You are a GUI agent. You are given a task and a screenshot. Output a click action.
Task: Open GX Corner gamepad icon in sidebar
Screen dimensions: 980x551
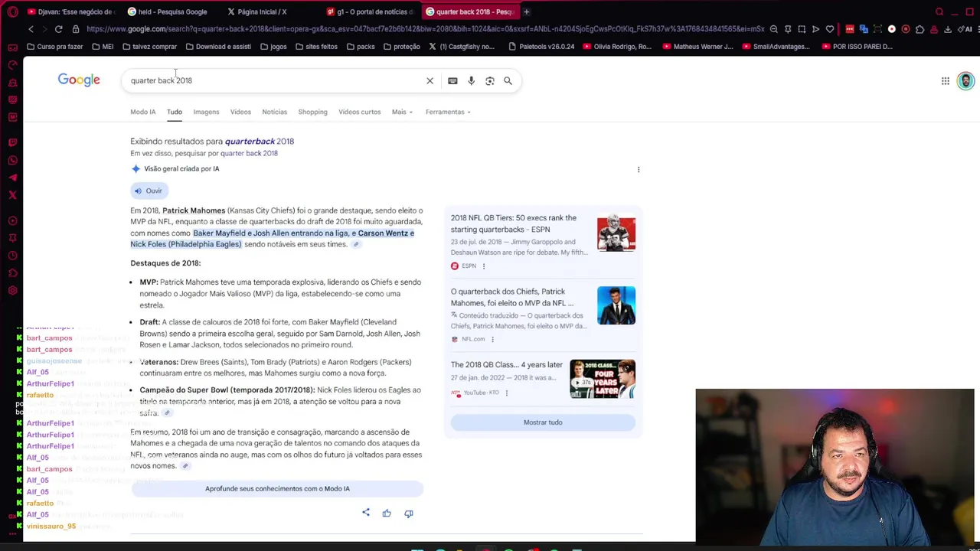12,47
